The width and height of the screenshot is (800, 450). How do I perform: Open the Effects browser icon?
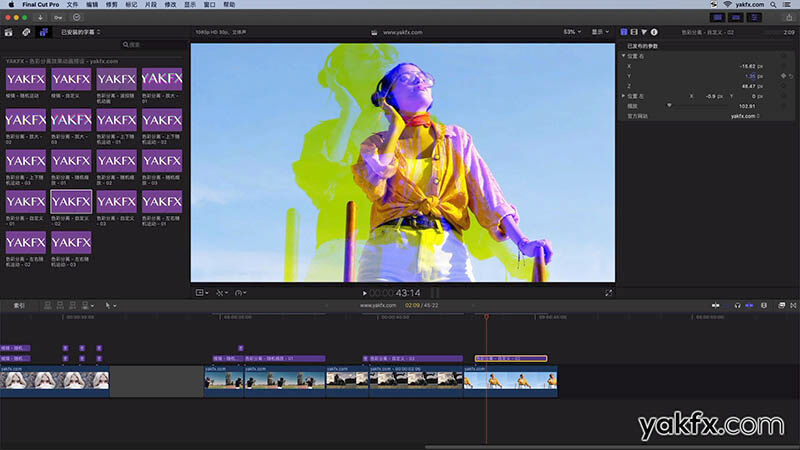click(x=781, y=306)
